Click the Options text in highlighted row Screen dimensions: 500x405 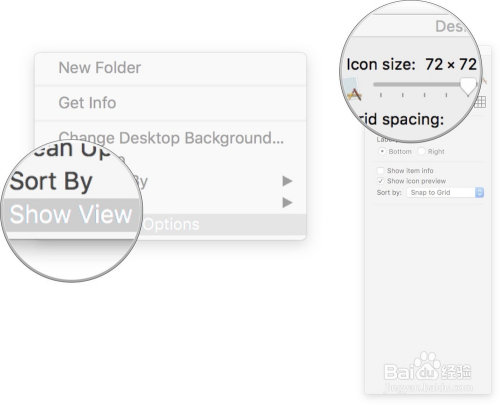coord(171,224)
